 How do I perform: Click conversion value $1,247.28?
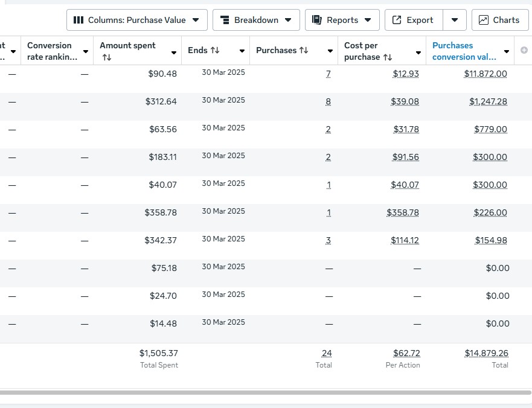pyautogui.click(x=489, y=102)
